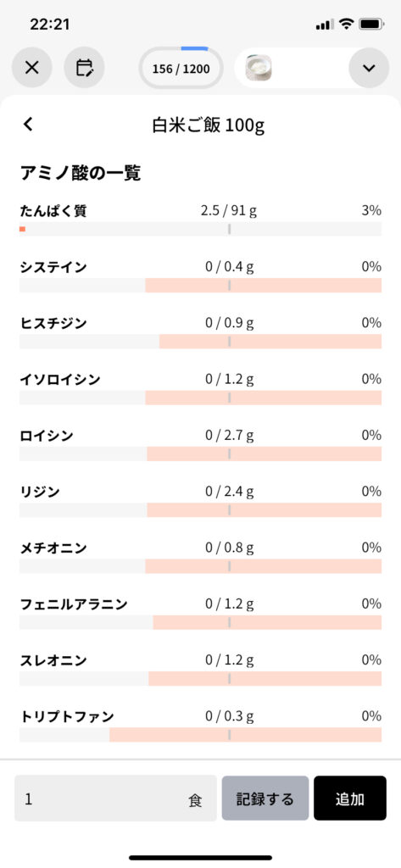
Task: Open the 食 unit selector
Action: [x=195, y=800]
